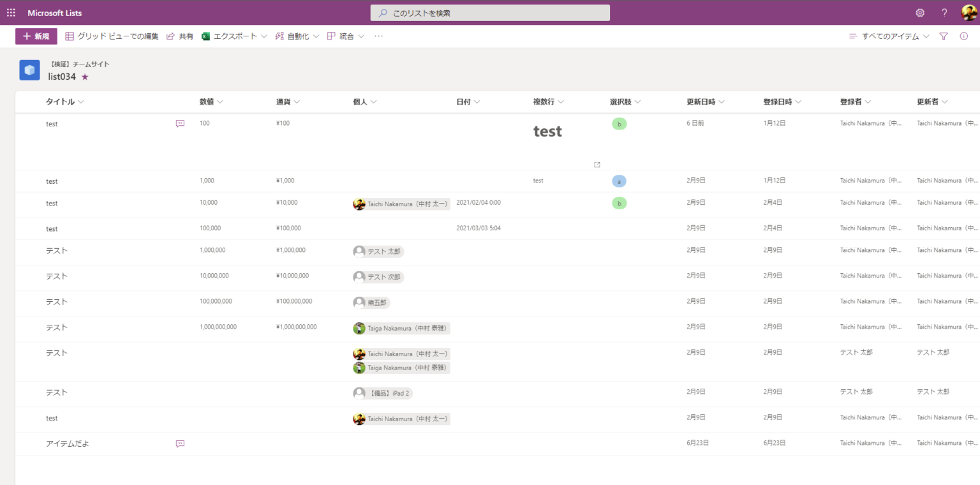
Task: Click Taichi Nakamura avatar in 10,000 row
Action: pyautogui.click(x=359, y=204)
